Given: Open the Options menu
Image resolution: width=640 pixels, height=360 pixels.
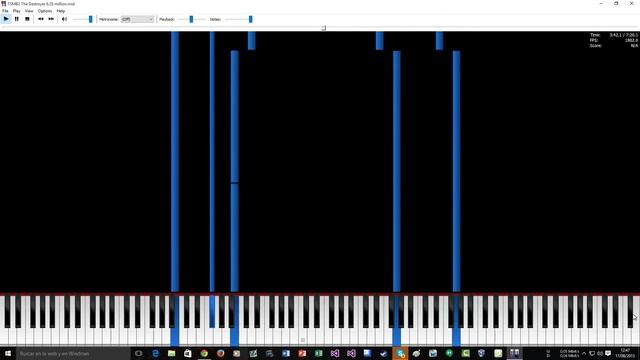Looking at the screenshot, I should click(x=45, y=11).
